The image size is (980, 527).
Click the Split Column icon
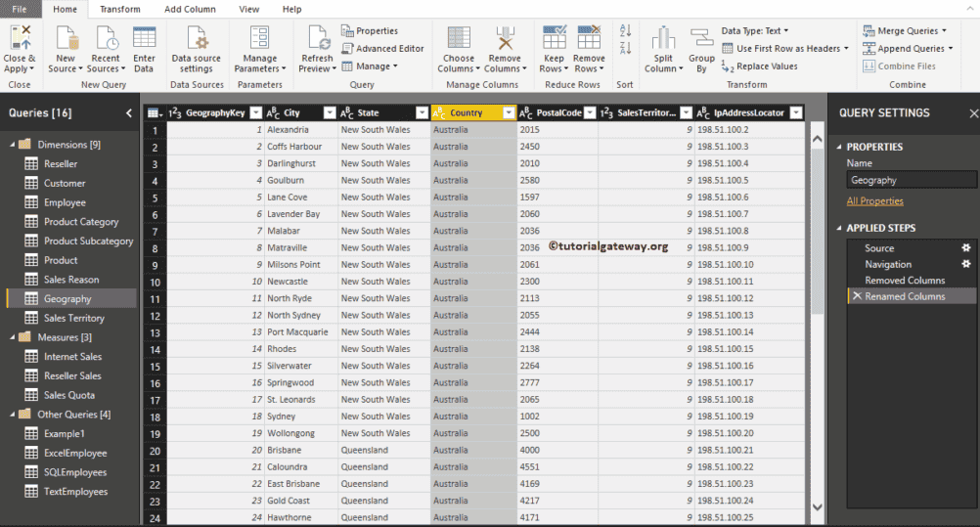click(x=663, y=37)
